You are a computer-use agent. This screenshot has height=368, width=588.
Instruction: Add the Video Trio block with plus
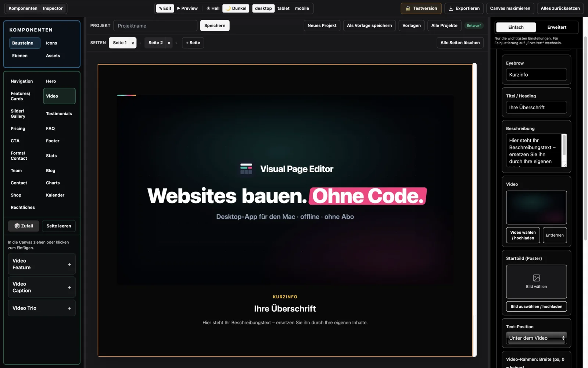point(69,308)
